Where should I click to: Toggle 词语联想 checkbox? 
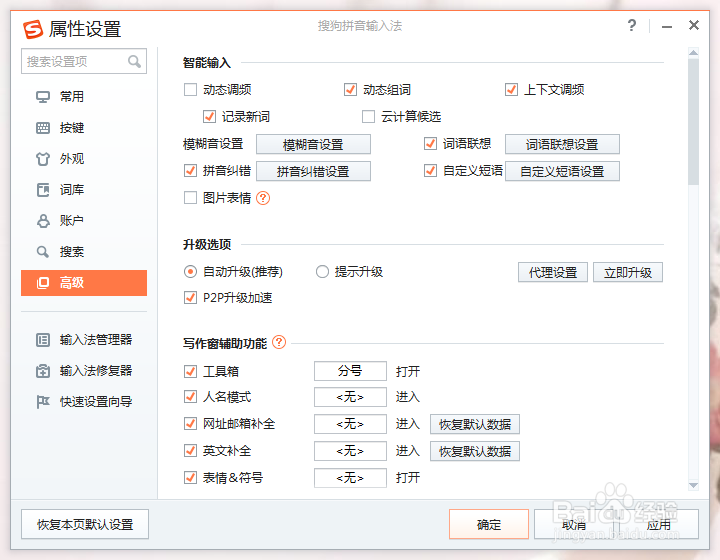click(430, 144)
